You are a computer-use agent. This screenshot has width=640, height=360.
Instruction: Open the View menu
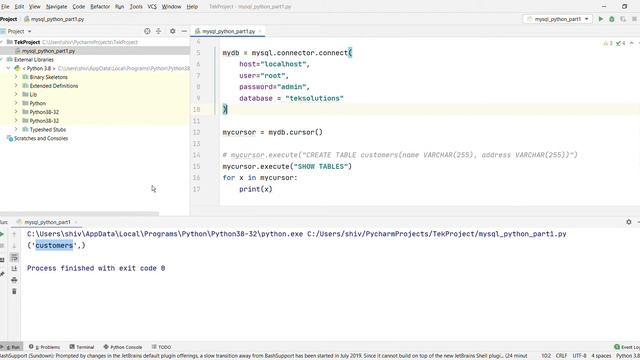(35, 7)
